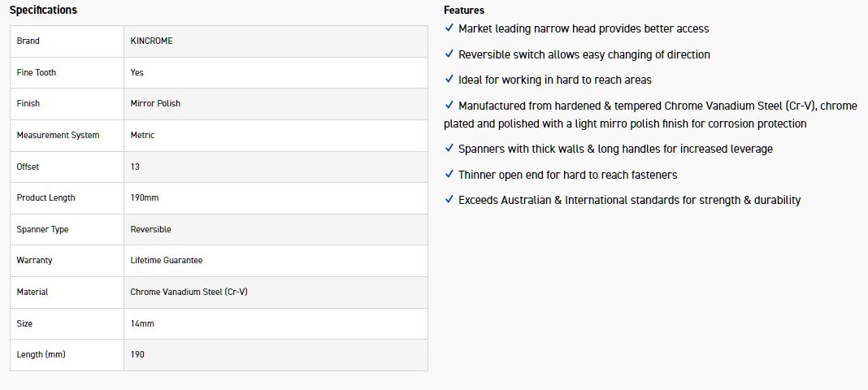Click checkmark beside Chrome Vanadium Steel feature
The width and height of the screenshot is (868, 390).
449,106
